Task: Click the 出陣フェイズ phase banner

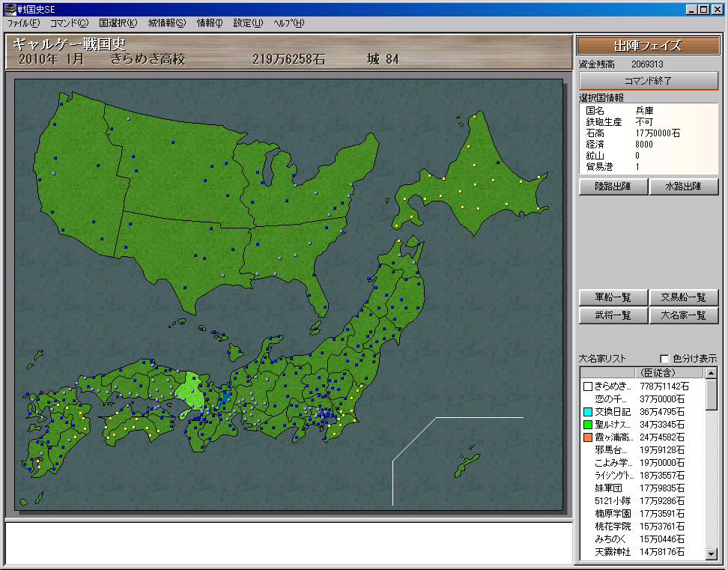Action: click(x=648, y=46)
